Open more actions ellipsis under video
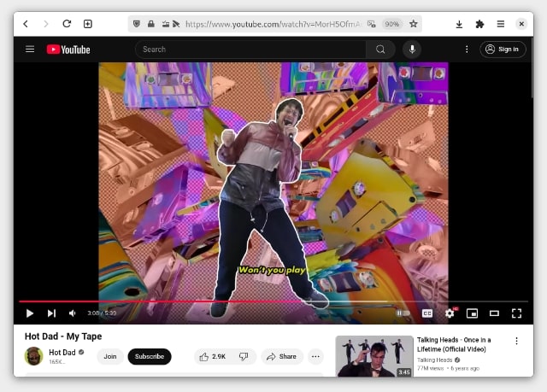 click(315, 356)
